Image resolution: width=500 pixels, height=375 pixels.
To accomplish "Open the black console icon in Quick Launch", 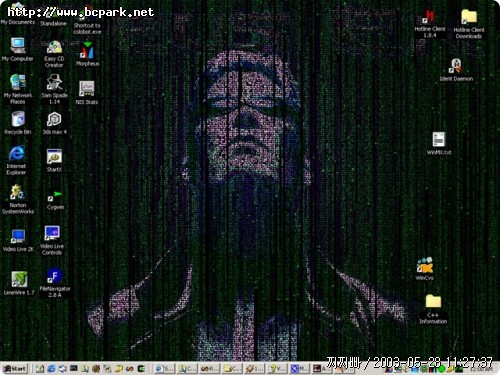I will click(x=74, y=369).
